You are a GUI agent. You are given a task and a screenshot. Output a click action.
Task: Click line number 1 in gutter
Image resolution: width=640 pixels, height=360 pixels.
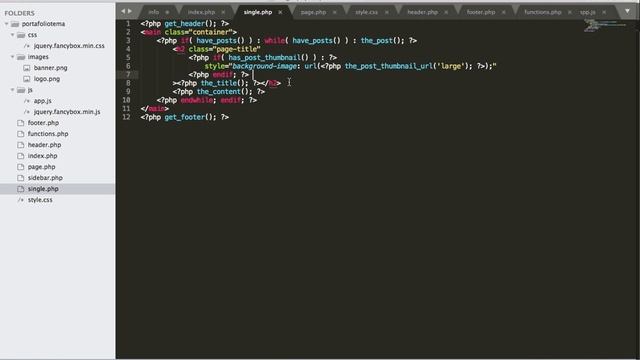[128, 24]
